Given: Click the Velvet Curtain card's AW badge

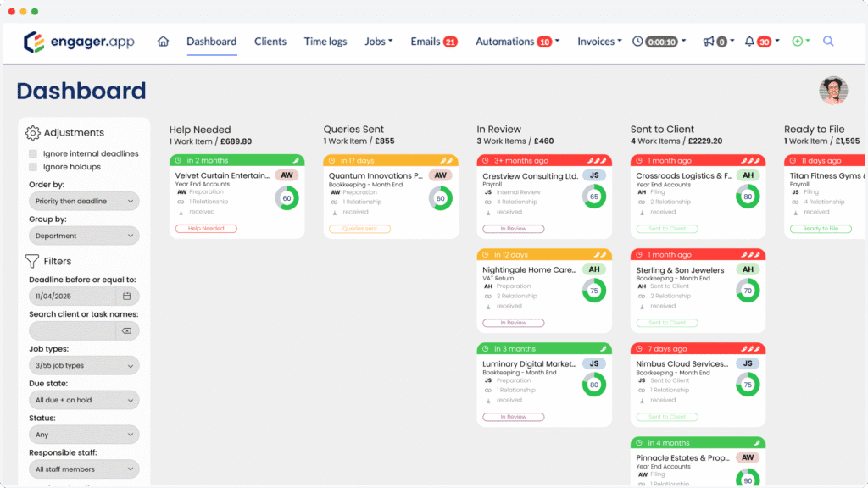Looking at the screenshot, I should [x=287, y=175].
